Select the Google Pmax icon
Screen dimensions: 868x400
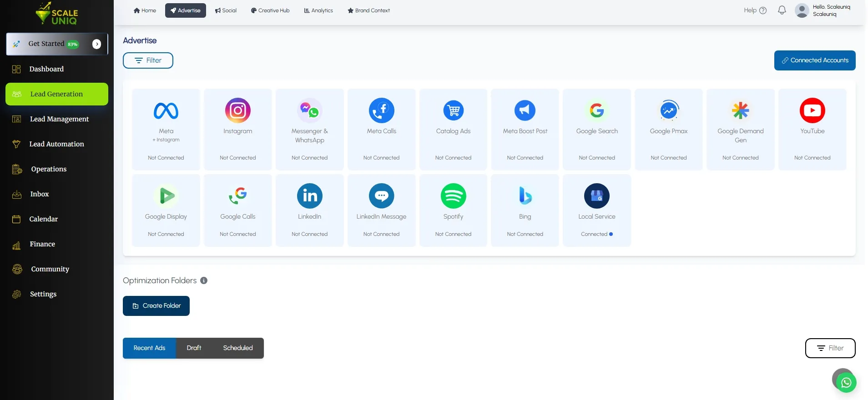(x=669, y=110)
